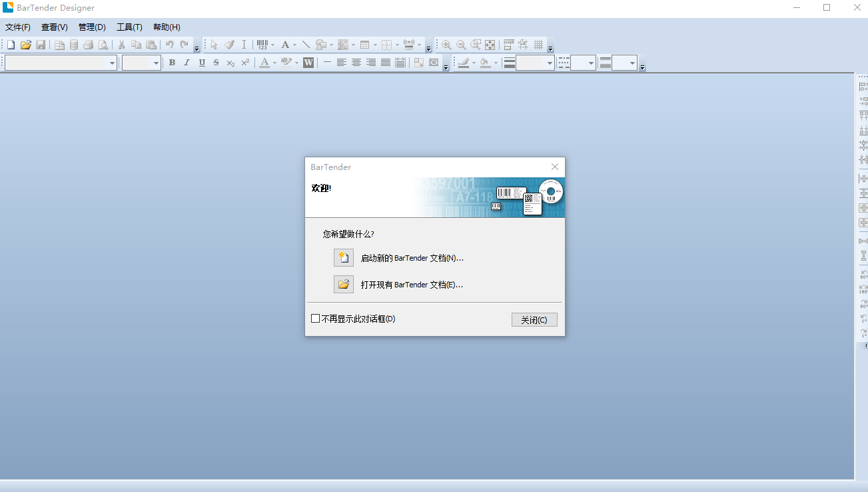Open the 管理(D) menu
The width and height of the screenshot is (868, 492).
(x=92, y=27)
